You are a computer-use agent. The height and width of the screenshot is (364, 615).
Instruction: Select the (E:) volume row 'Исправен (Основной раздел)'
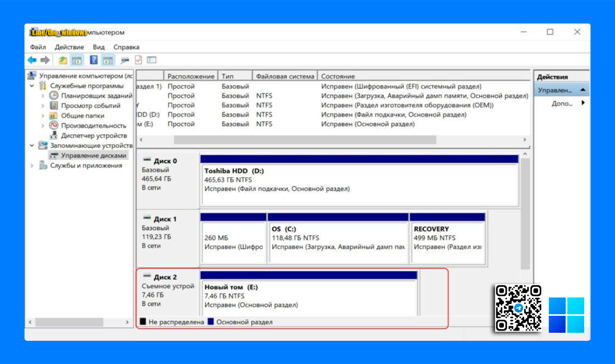point(333,124)
